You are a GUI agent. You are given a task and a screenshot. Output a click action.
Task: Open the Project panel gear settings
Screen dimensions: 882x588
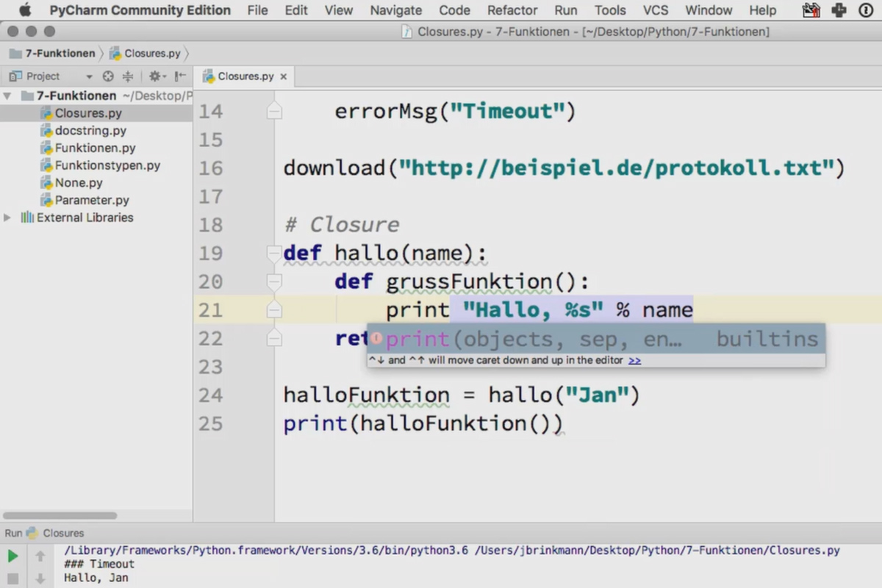click(156, 76)
